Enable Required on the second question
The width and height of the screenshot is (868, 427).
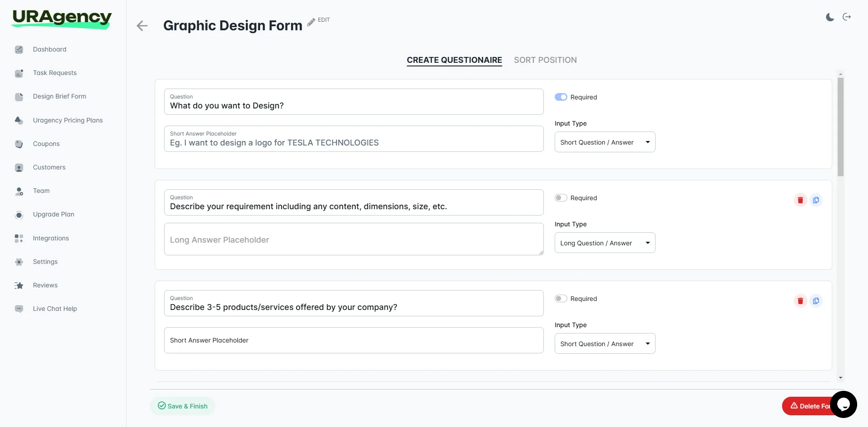[x=561, y=197]
